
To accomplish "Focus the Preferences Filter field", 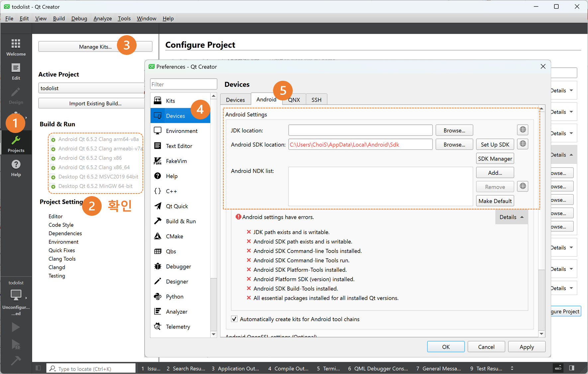I will [x=183, y=84].
